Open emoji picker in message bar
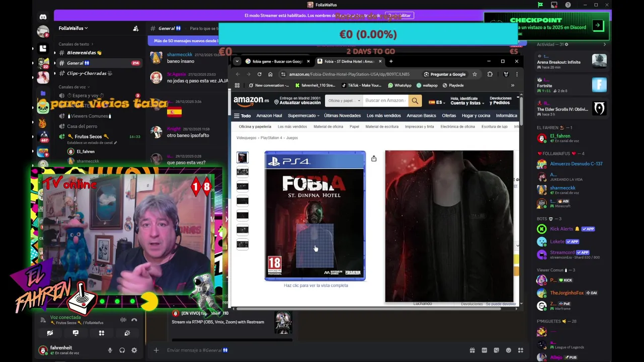644x362 pixels. click(508, 350)
